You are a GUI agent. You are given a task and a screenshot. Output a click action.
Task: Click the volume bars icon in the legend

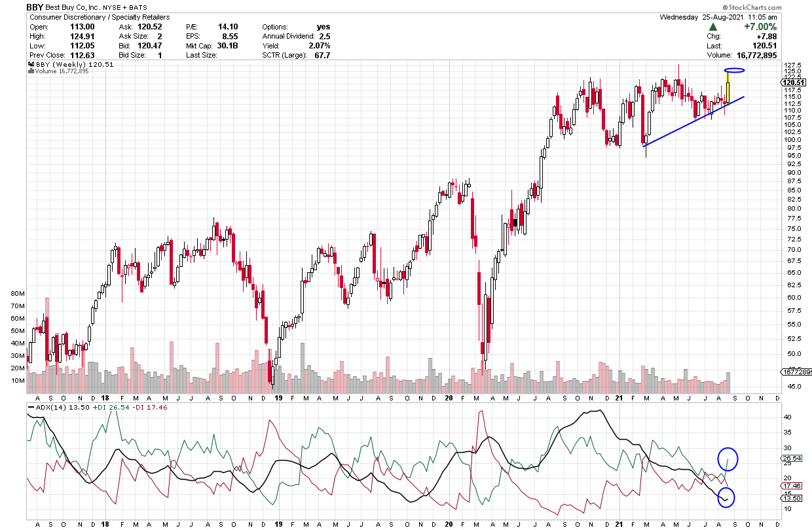29,71
